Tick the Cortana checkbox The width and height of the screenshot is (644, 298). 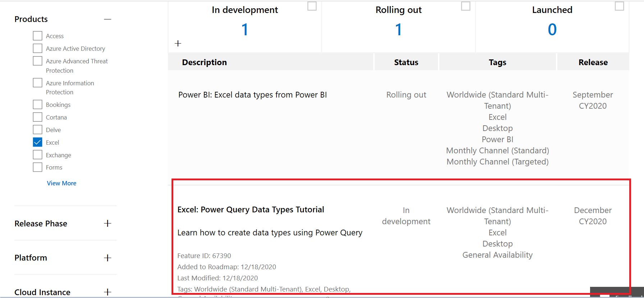(38, 117)
